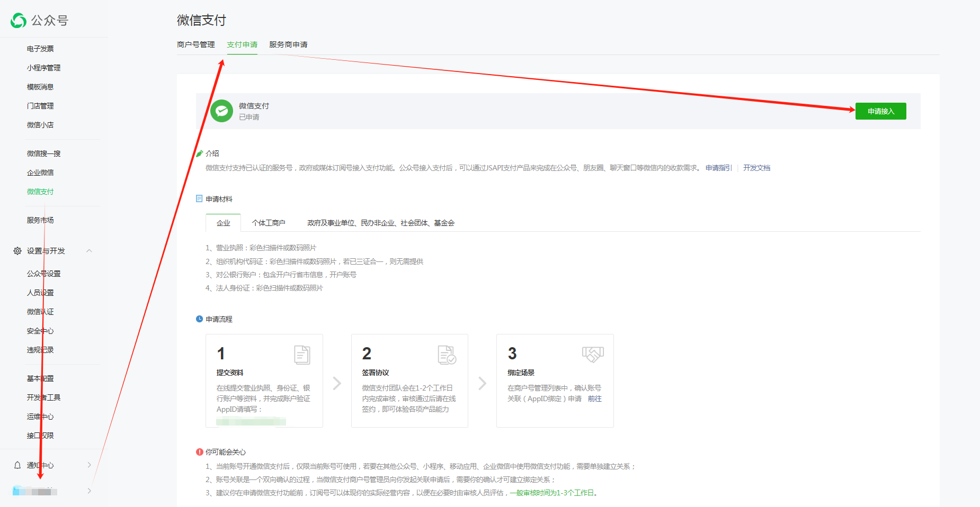Open the 服务商申请 tab

coord(288,44)
